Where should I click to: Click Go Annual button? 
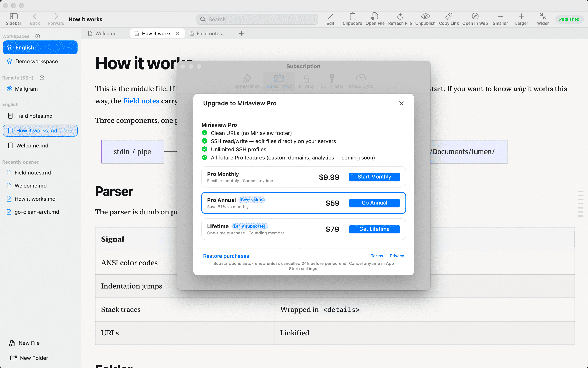pyautogui.click(x=374, y=203)
